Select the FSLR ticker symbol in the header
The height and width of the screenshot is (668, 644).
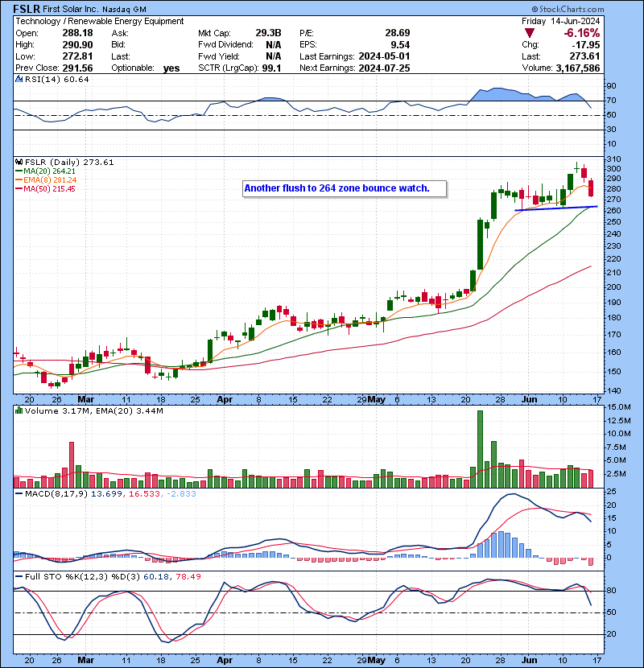27,9
